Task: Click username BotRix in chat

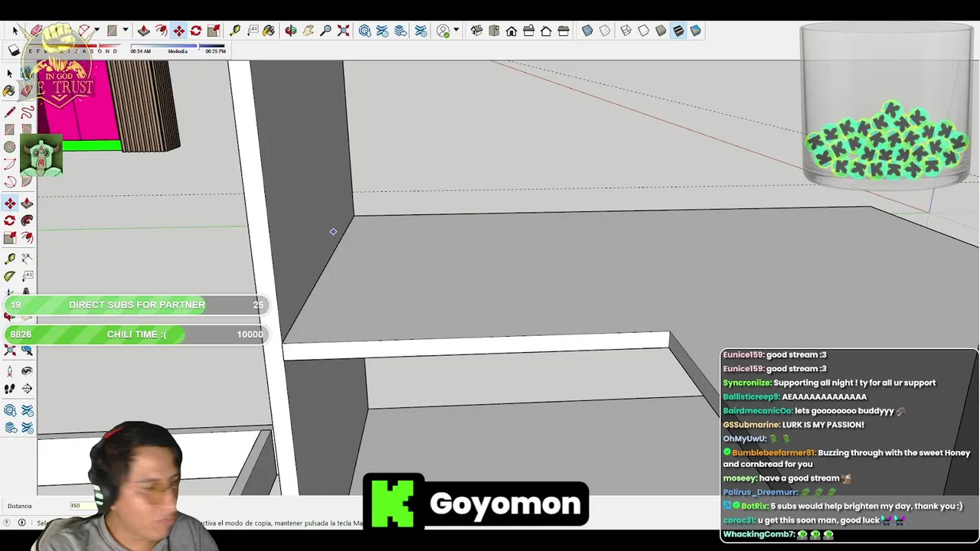Action: click(x=755, y=506)
